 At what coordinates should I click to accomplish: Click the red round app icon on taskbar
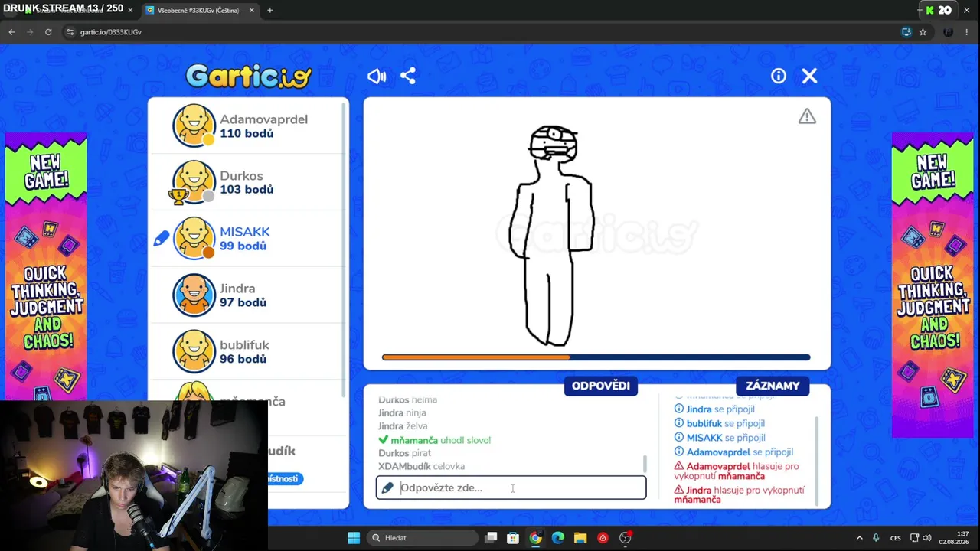(603, 537)
